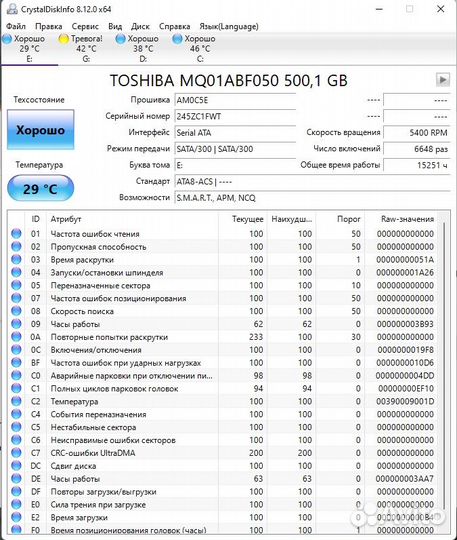Click status icon for E2 Время загрузки
The width and height of the screenshot is (457, 540).
pyautogui.click(x=16, y=517)
